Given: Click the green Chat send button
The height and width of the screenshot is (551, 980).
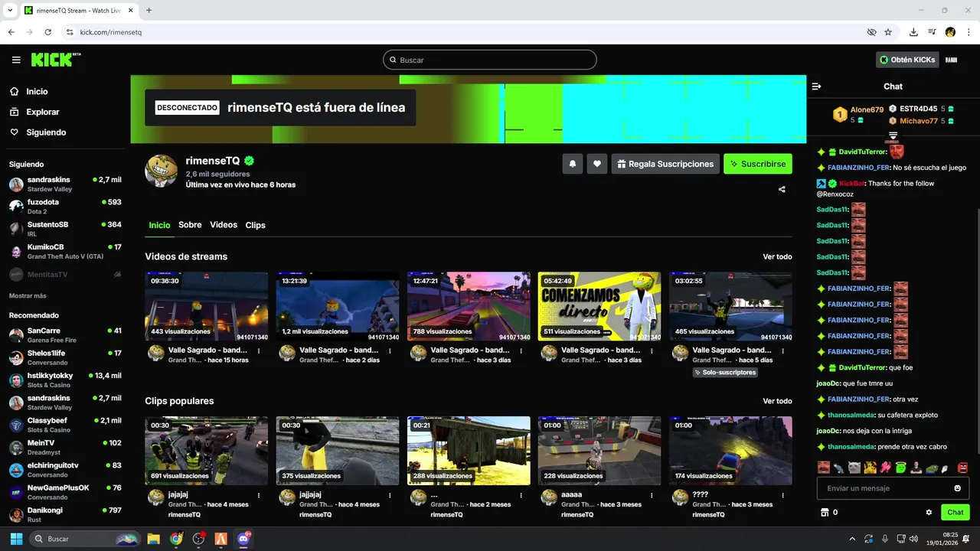Looking at the screenshot, I should (955, 513).
